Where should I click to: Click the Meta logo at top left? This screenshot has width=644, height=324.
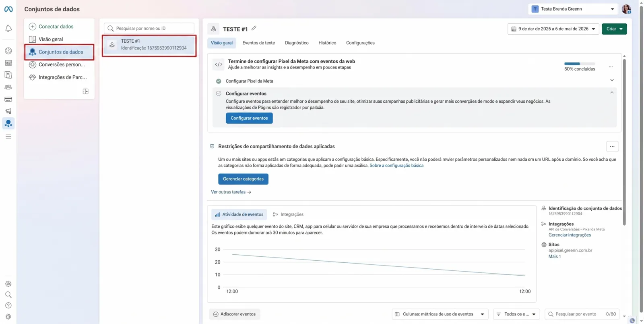coord(8,9)
